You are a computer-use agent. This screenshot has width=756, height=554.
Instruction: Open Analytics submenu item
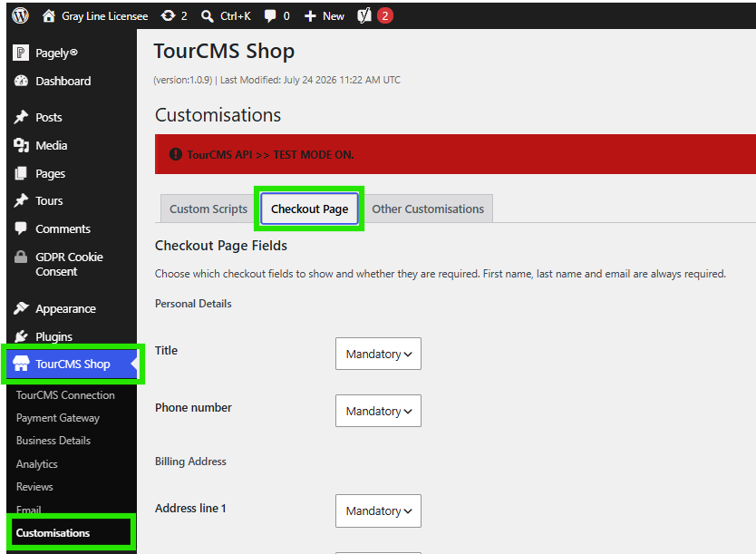[x=36, y=464]
